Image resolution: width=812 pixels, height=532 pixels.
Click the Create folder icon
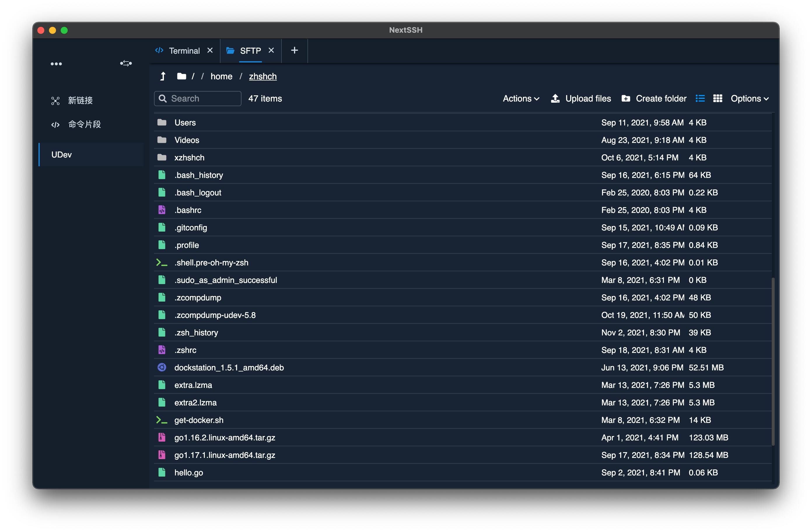pyautogui.click(x=626, y=99)
